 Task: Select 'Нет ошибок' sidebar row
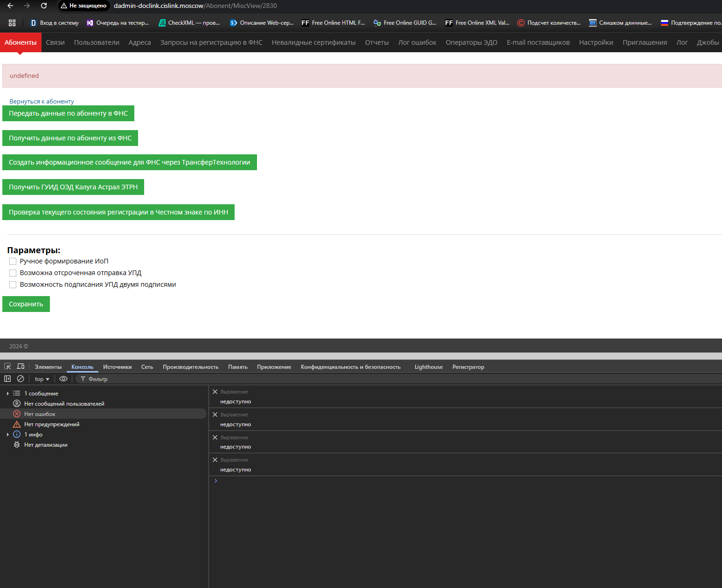coord(104,414)
